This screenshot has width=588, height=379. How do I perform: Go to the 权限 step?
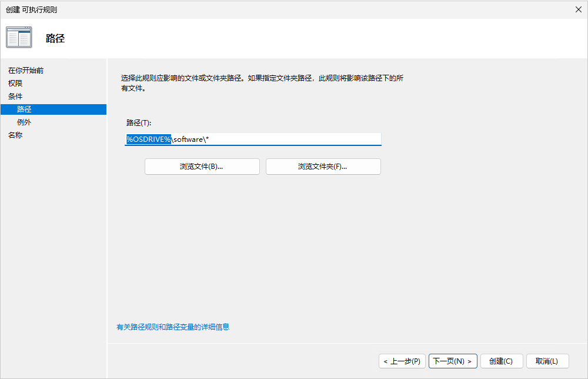(x=15, y=84)
